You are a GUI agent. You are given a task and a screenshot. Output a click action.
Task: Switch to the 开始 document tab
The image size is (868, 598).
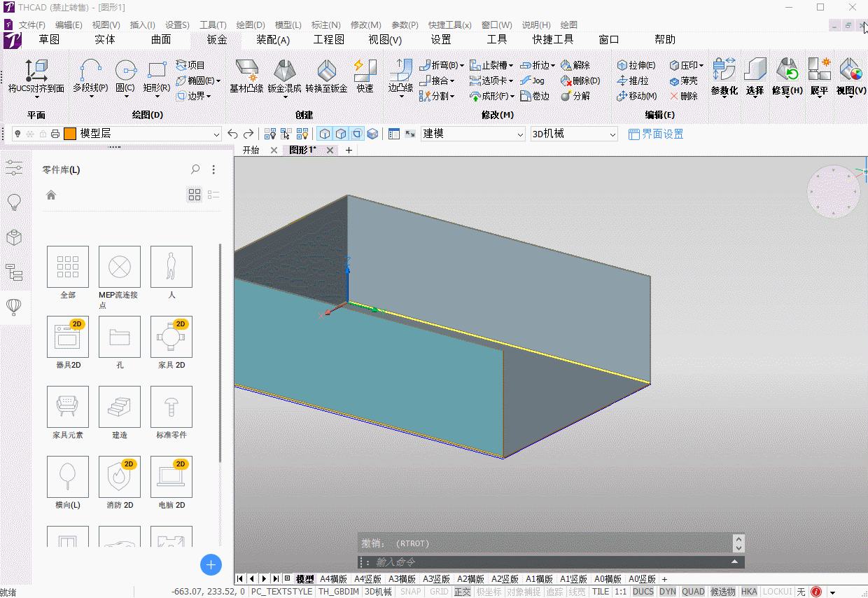pos(251,150)
